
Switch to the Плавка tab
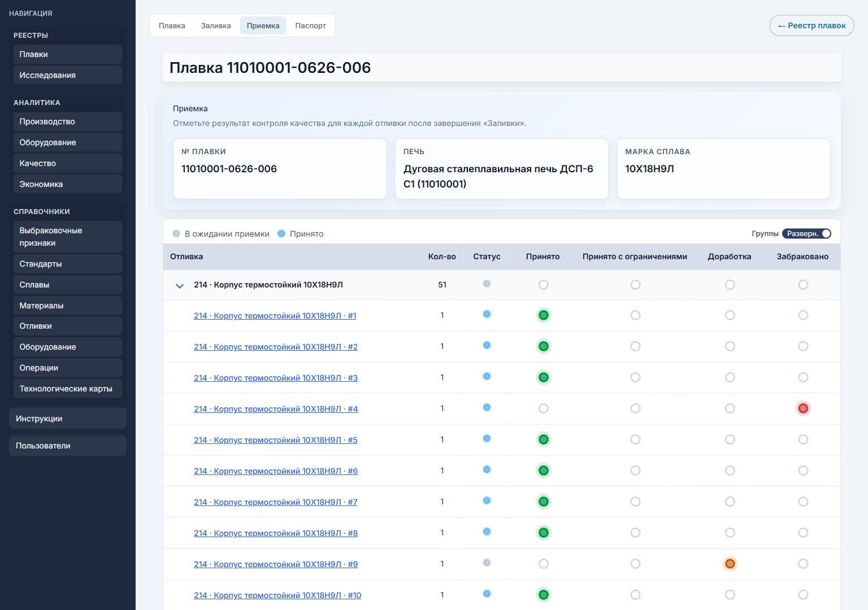(x=172, y=25)
